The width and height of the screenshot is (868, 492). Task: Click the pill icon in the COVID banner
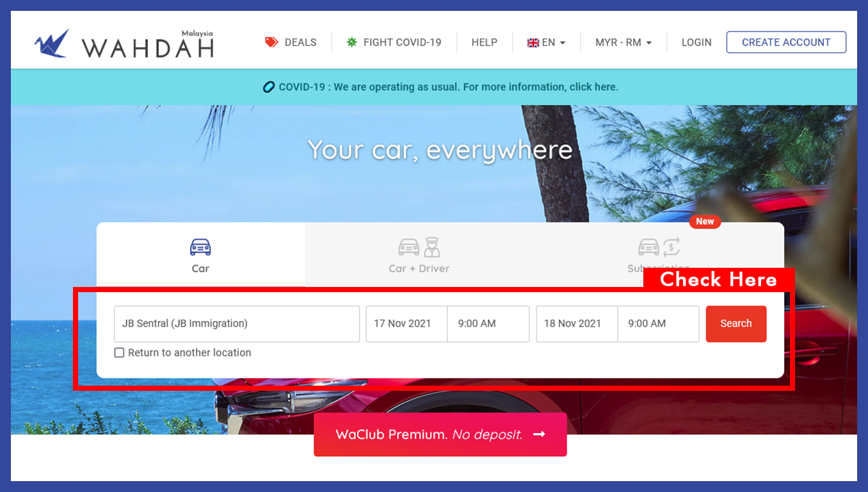269,87
